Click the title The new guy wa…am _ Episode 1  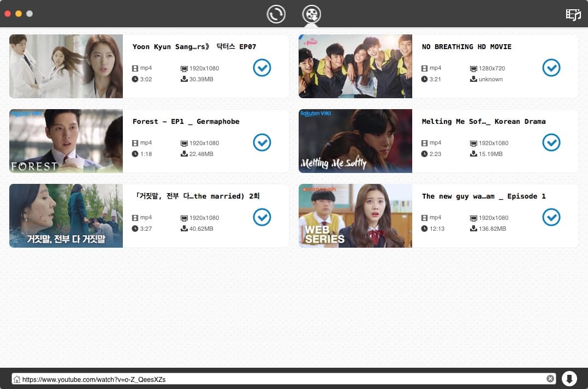point(484,196)
